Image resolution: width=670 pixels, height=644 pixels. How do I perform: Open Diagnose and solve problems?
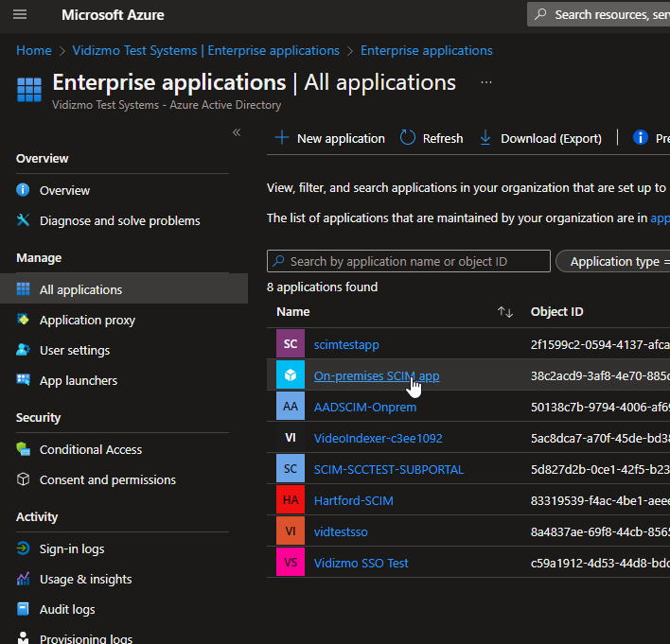coord(119,220)
